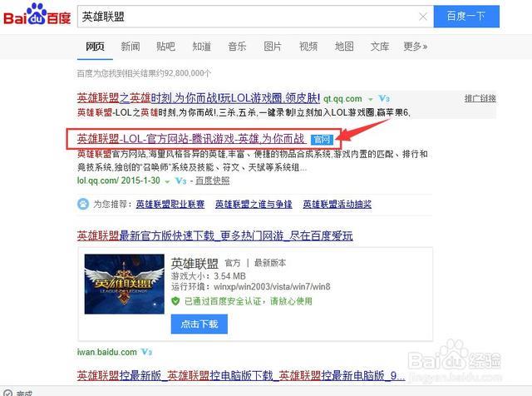Click the 百度一下 search button
Image resolution: width=532 pixels, height=396 pixels.
[466, 17]
